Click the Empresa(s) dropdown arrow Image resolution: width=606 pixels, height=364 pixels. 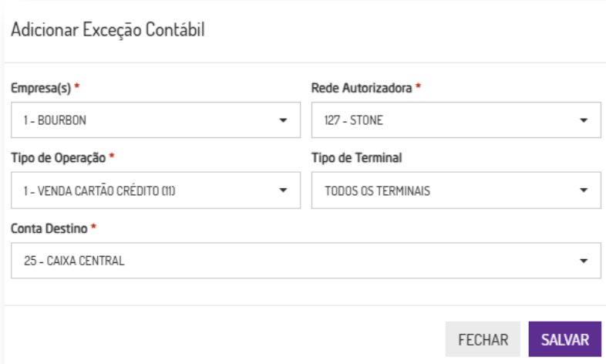pyautogui.click(x=283, y=120)
